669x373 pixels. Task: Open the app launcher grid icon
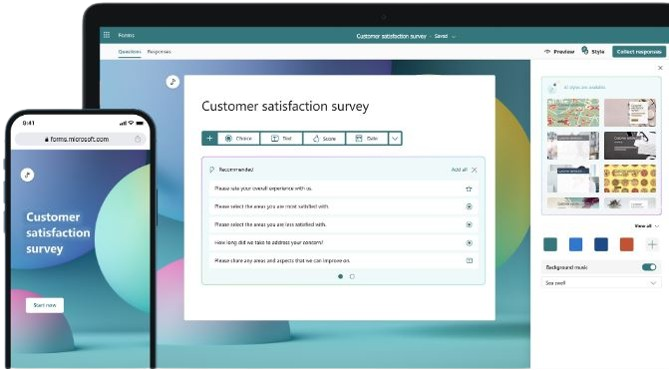click(x=107, y=35)
